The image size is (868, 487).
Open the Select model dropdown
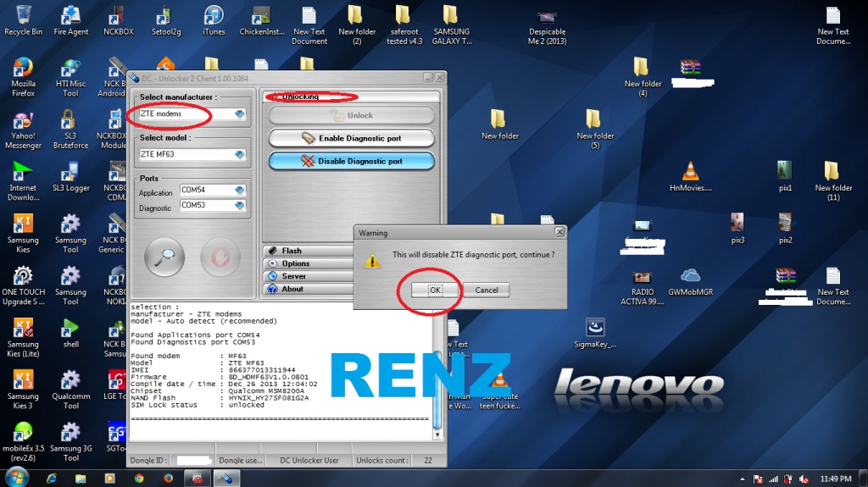(x=239, y=154)
